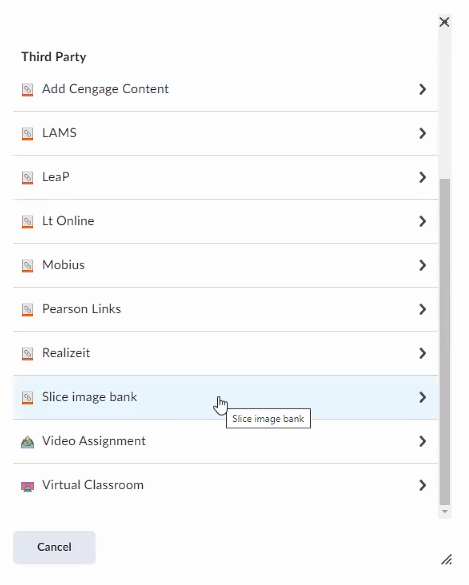Click the Realizeit link icon
The width and height of the screenshot is (469, 585).
click(x=27, y=354)
